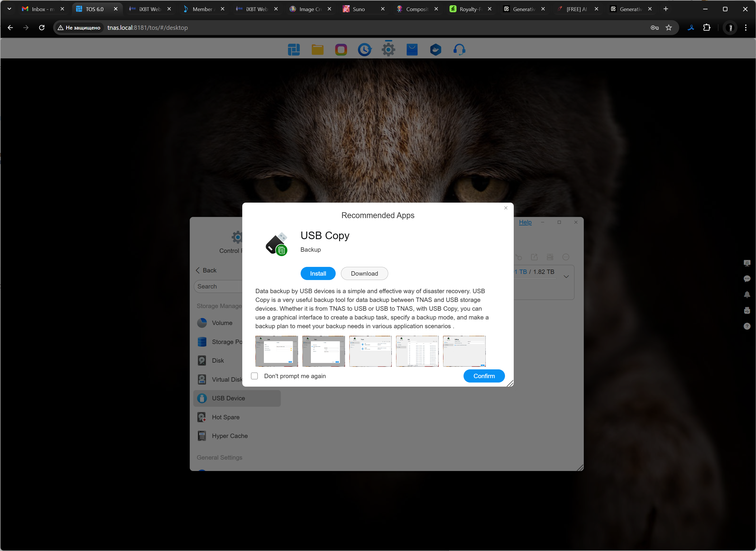The width and height of the screenshot is (756, 551).
Task: Open the File Manager folder icon
Action: click(317, 50)
